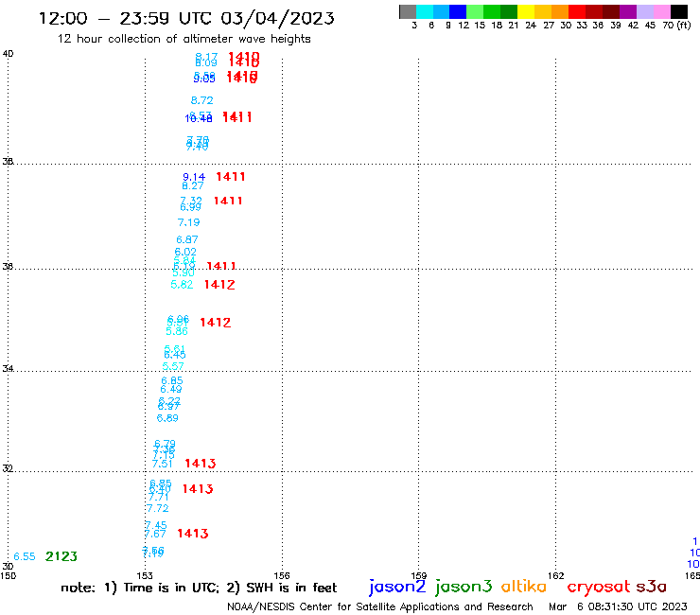Select the time label 1413 beside 7.67
This screenshot has height=615, width=700.
193,534
